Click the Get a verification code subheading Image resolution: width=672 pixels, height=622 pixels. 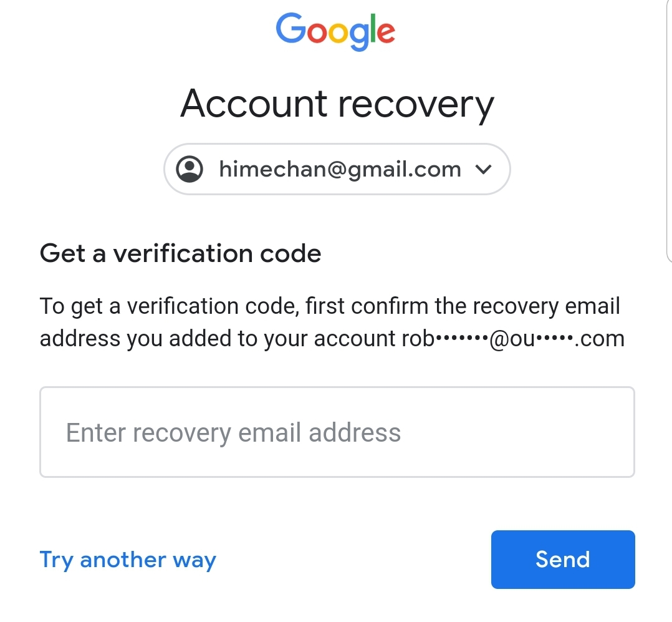click(180, 253)
